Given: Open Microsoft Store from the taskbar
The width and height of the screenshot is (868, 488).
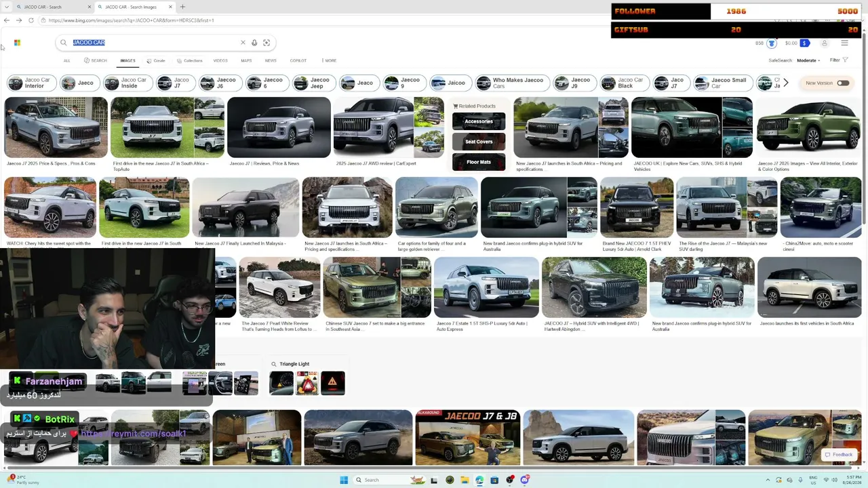Looking at the screenshot, I should pyautogui.click(x=494, y=480).
